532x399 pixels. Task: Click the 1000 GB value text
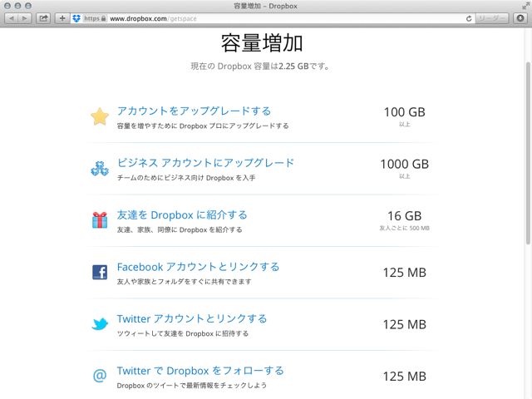(x=405, y=165)
